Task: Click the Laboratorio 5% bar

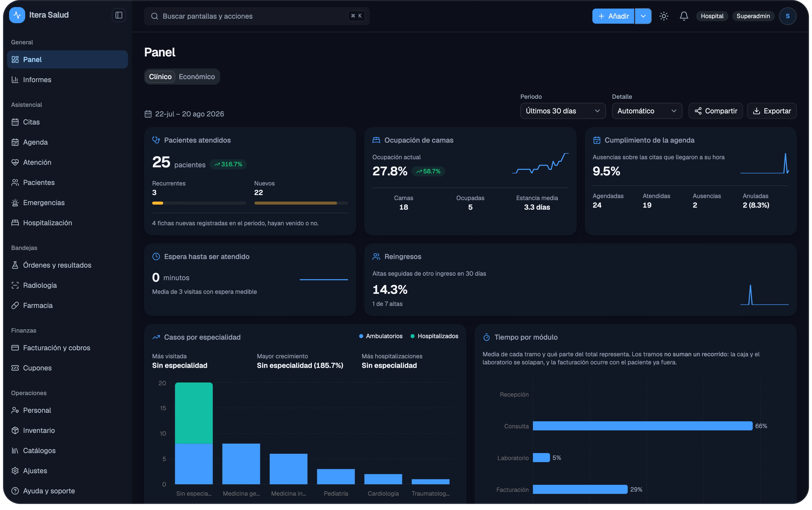Action: [x=541, y=458]
